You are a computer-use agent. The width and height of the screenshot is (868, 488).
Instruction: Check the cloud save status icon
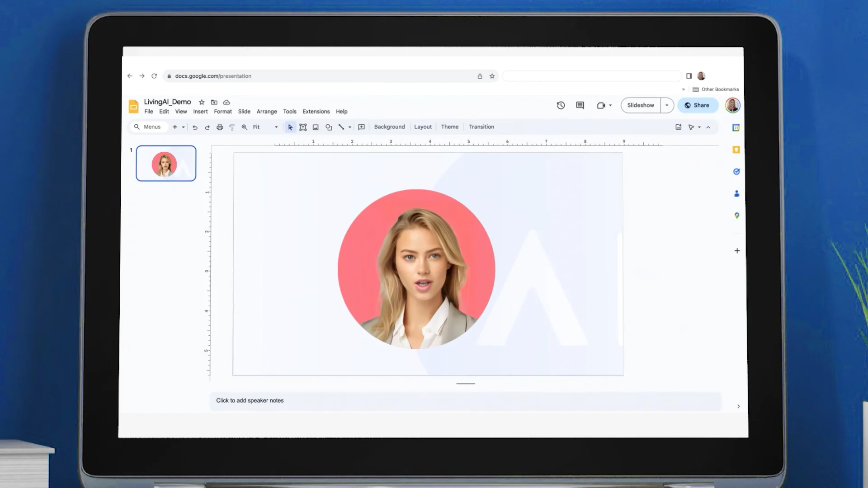pyautogui.click(x=226, y=102)
